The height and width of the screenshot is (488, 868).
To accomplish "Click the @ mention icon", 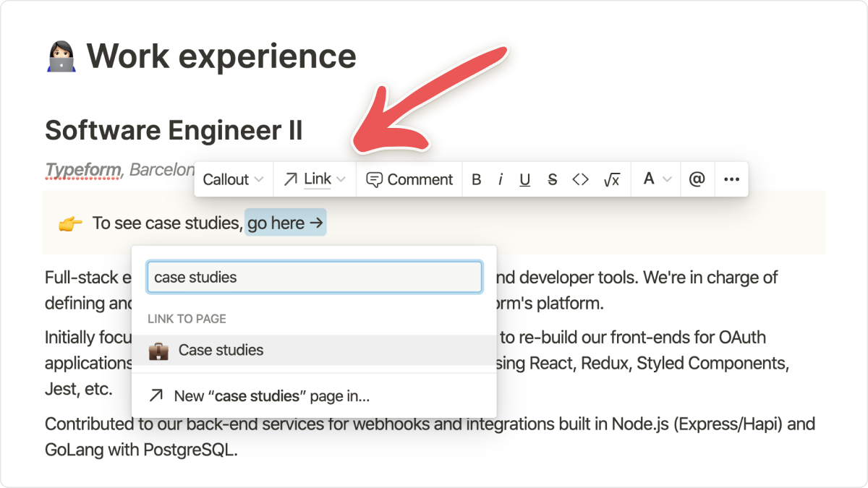I will coord(697,179).
